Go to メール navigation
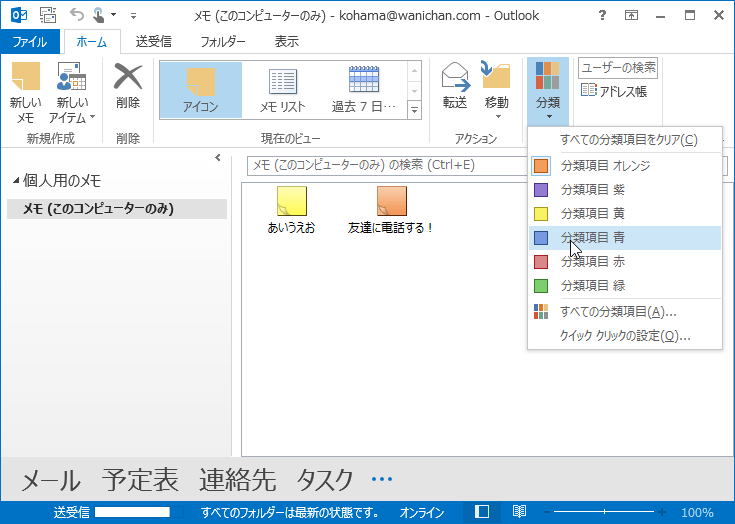The width and height of the screenshot is (735, 524). click(x=51, y=480)
